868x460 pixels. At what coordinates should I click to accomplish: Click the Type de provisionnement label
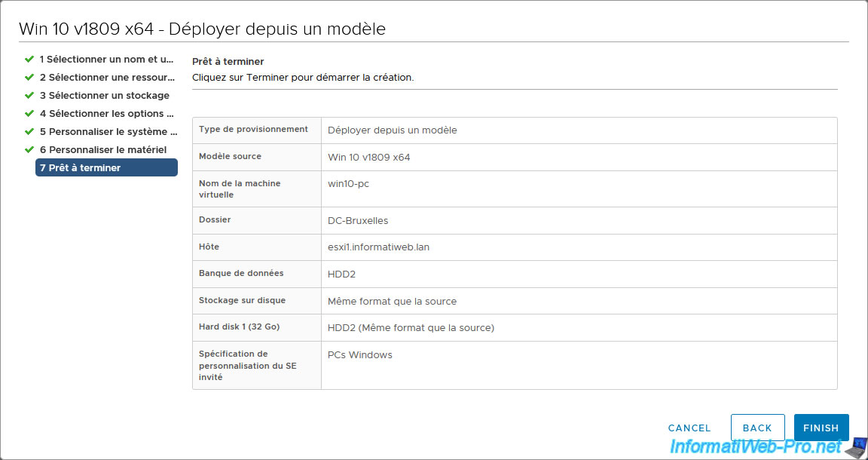coord(253,129)
